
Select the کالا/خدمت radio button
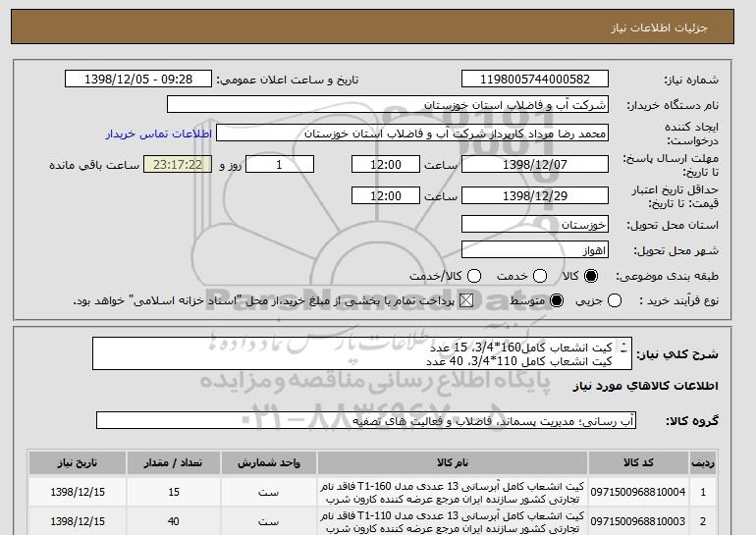pyautogui.click(x=474, y=276)
